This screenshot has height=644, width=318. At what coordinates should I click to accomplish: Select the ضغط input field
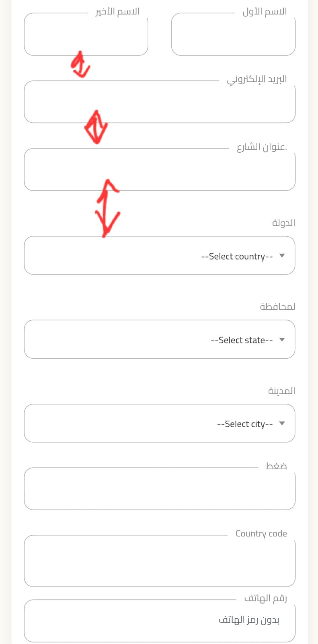pos(160,489)
